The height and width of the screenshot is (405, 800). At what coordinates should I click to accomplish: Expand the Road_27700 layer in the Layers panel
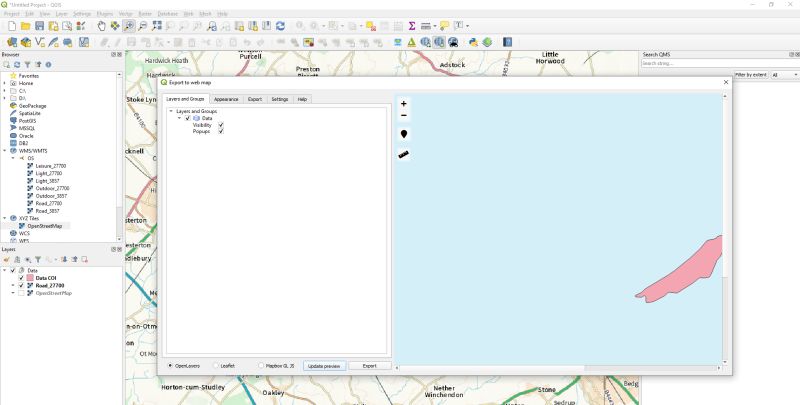point(13,286)
